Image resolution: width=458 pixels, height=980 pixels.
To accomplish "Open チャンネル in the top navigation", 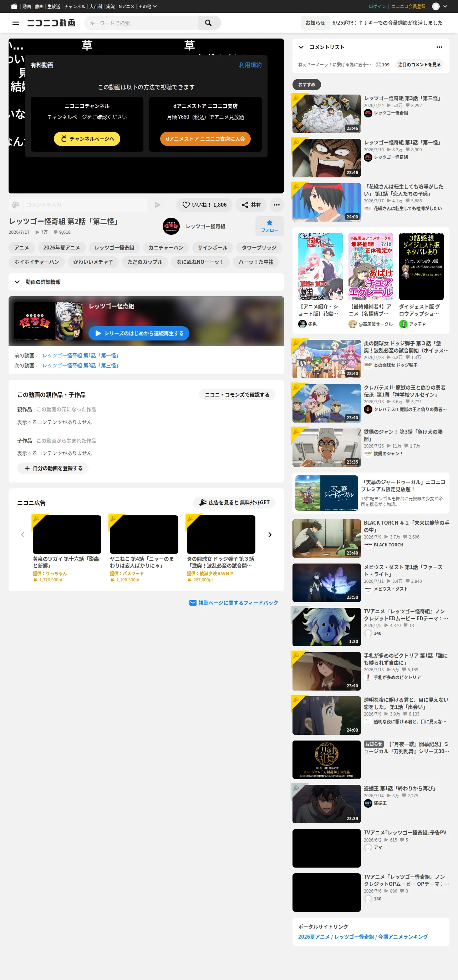I will [75, 6].
